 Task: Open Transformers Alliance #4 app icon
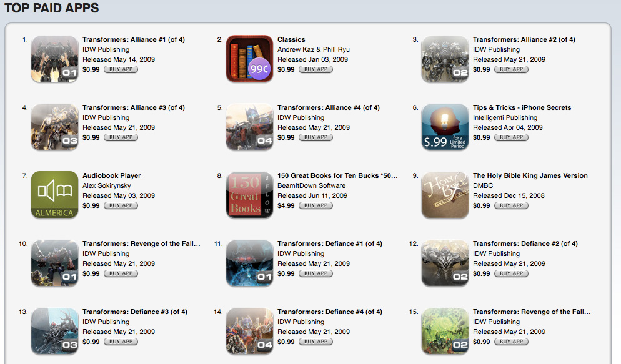click(x=249, y=127)
